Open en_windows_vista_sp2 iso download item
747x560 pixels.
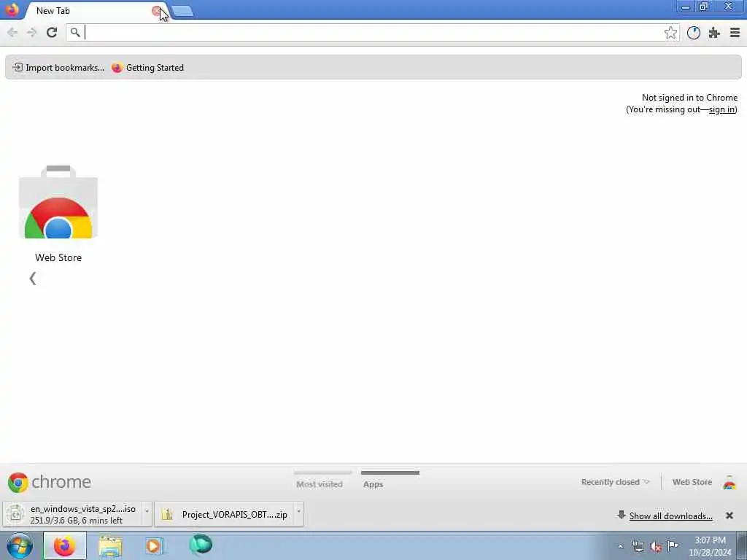click(71, 514)
